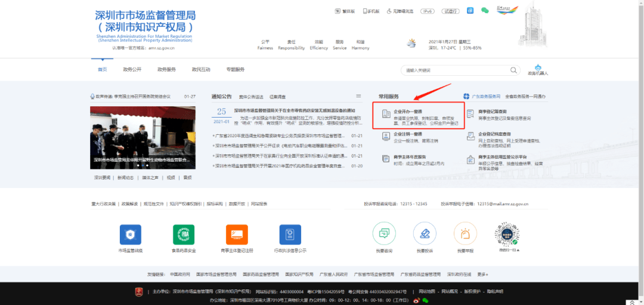Open 深圳要闻 link below carousel
This screenshot has height=305, width=644.
[103, 178]
